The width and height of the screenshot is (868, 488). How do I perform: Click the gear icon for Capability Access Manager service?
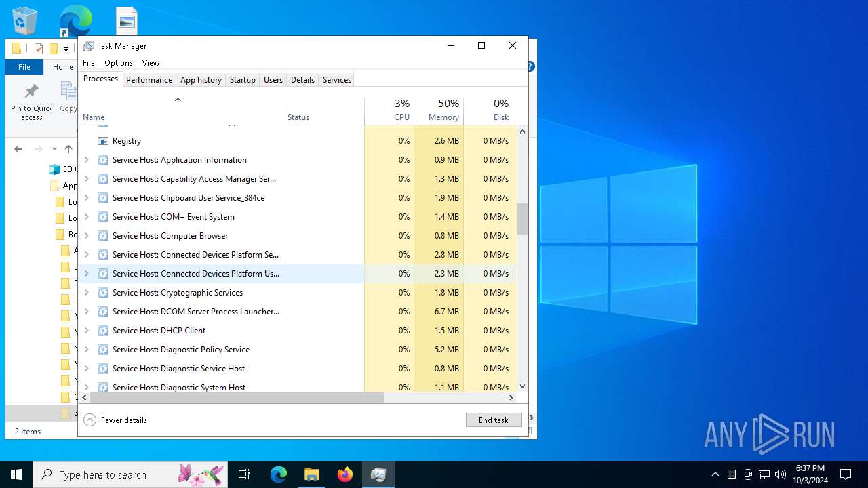103,179
